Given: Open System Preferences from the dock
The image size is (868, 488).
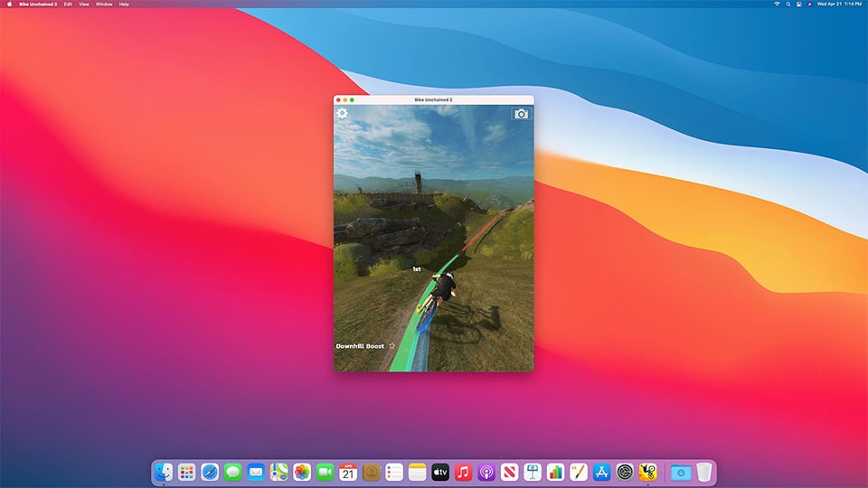Looking at the screenshot, I should [625, 472].
